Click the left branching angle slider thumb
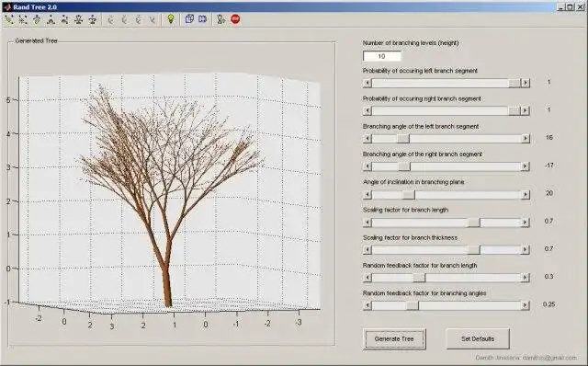Screen dimensions: 588x366 pos(403,139)
